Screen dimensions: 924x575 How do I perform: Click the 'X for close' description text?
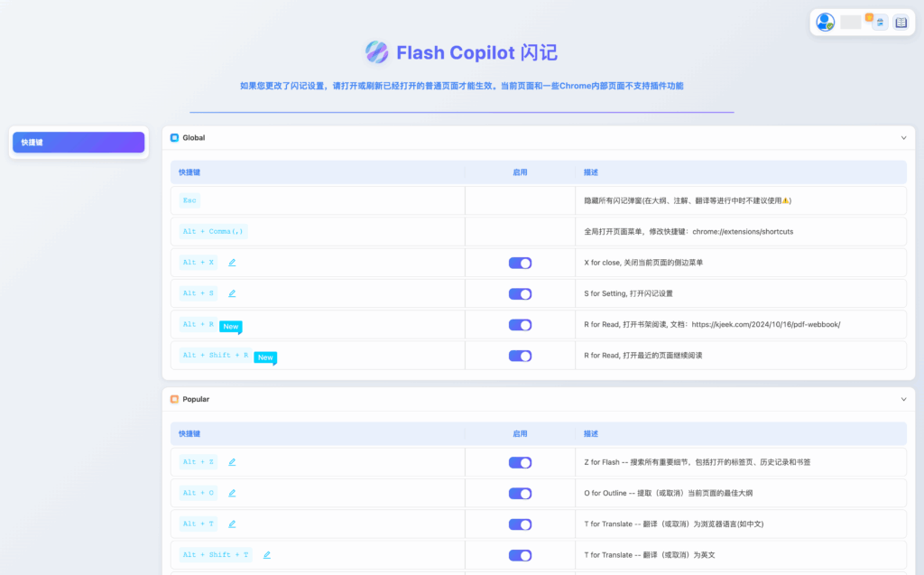pyautogui.click(x=643, y=263)
